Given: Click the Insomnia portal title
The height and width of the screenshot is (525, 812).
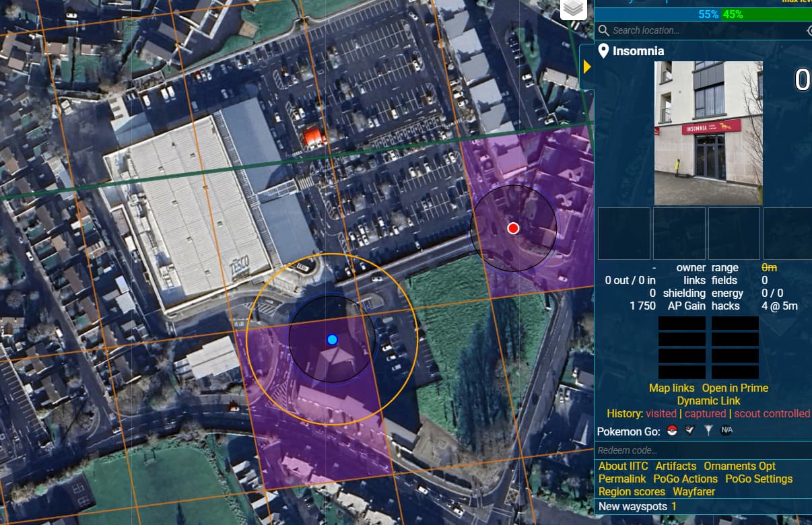Looking at the screenshot, I should 638,50.
